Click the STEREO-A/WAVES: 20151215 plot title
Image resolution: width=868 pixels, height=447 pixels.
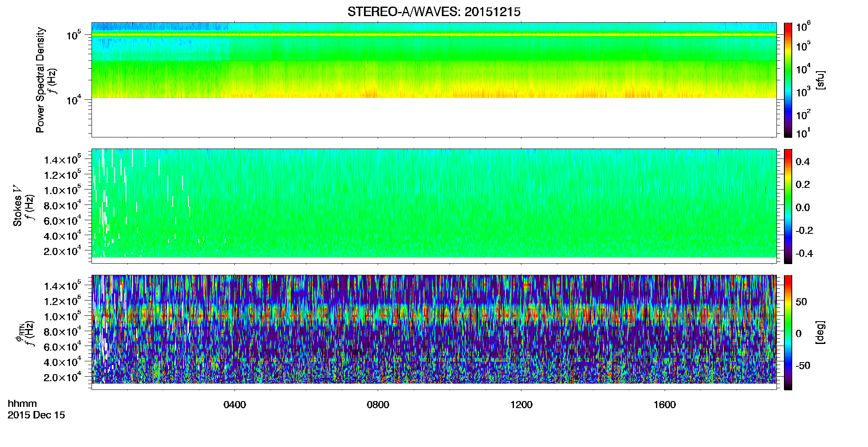pyautogui.click(x=434, y=12)
